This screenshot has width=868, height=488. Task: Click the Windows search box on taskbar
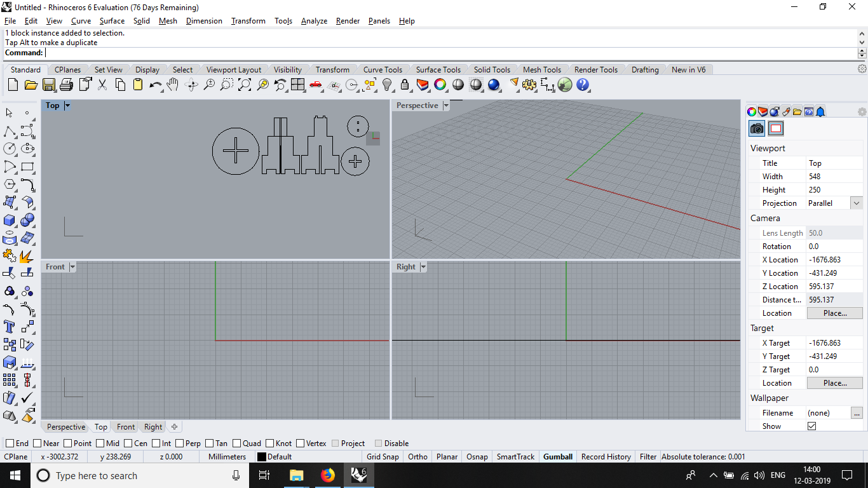[139, 475]
